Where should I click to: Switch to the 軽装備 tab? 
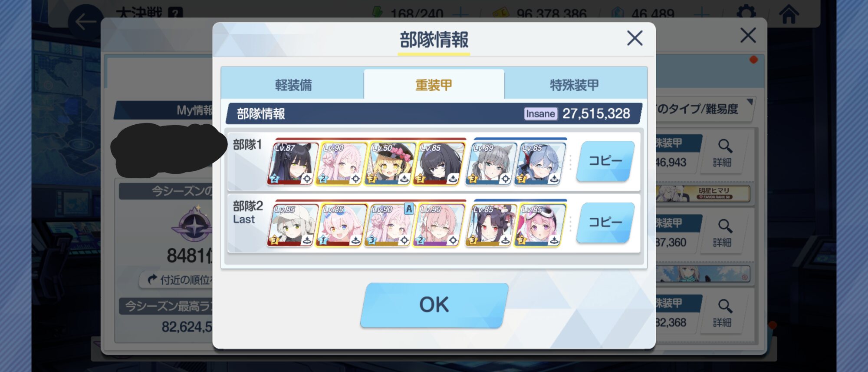coord(293,84)
